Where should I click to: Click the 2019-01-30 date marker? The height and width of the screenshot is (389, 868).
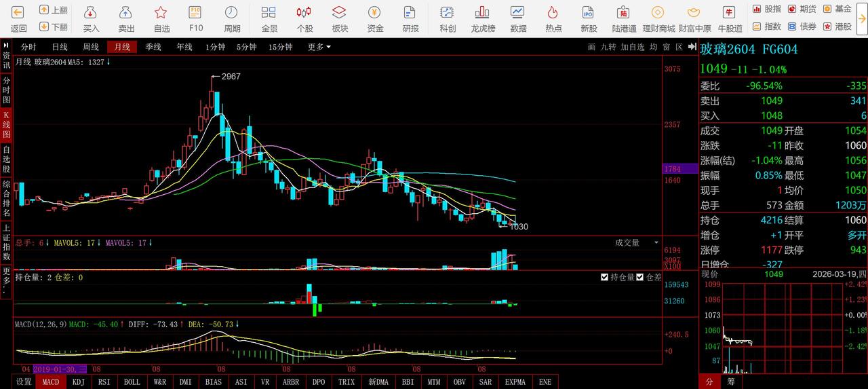tap(60, 369)
